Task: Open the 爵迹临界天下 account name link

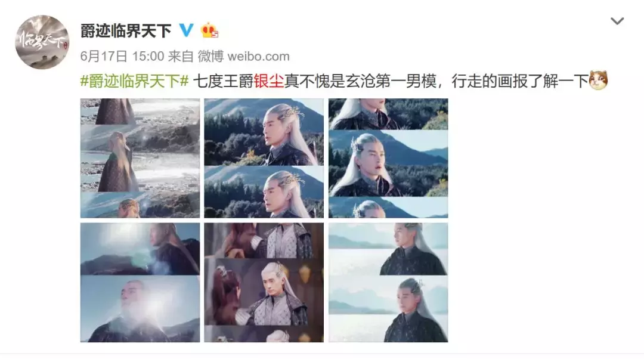Action: click(x=126, y=31)
